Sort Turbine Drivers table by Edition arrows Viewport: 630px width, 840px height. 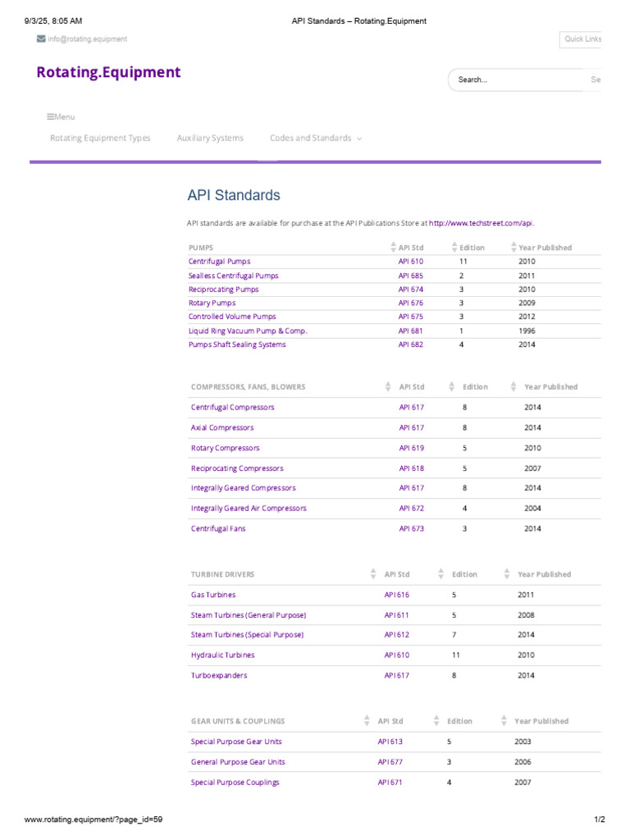(441, 574)
